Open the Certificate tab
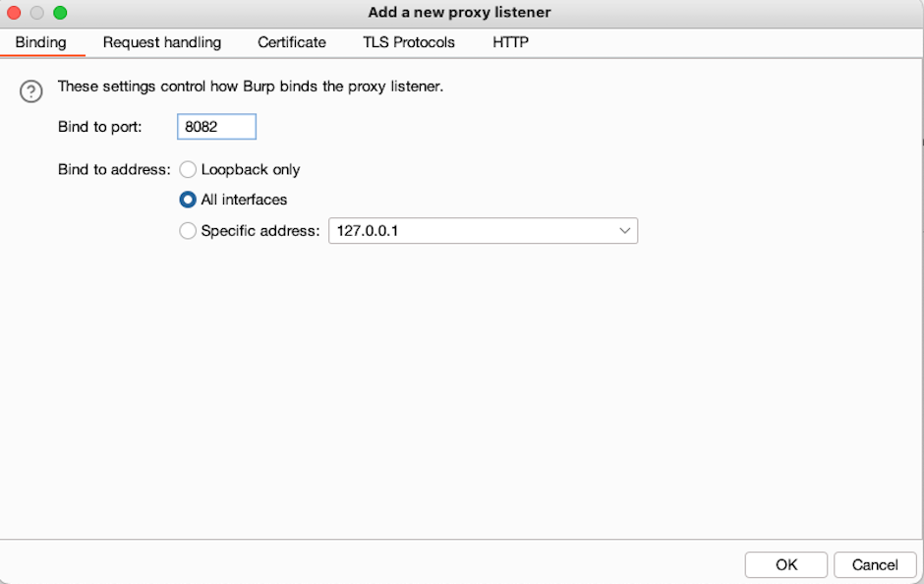Viewport: 924px width, 584px height. pos(291,42)
